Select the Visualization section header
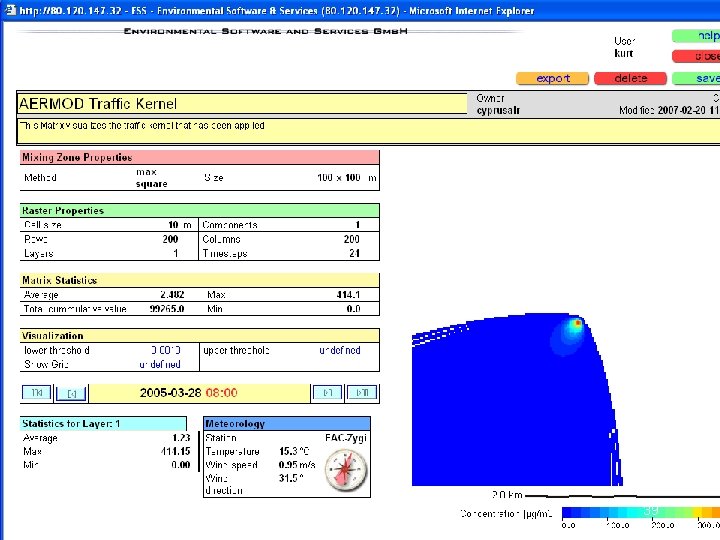720x540 pixels. [200, 336]
